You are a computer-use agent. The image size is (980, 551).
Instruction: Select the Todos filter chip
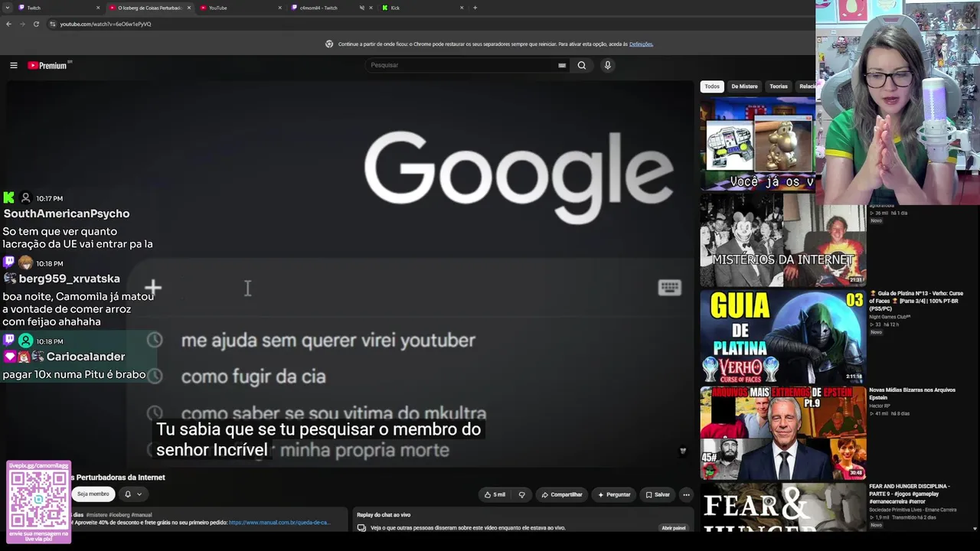[x=712, y=86]
